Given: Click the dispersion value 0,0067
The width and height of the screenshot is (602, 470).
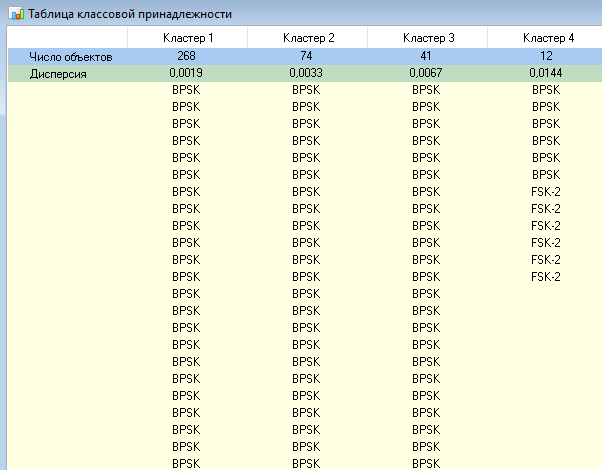Looking at the screenshot, I should click(x=426, y=73).
